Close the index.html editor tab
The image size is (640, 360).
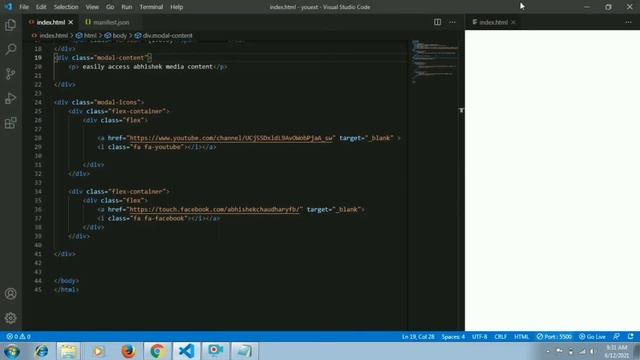coord(71,22)
